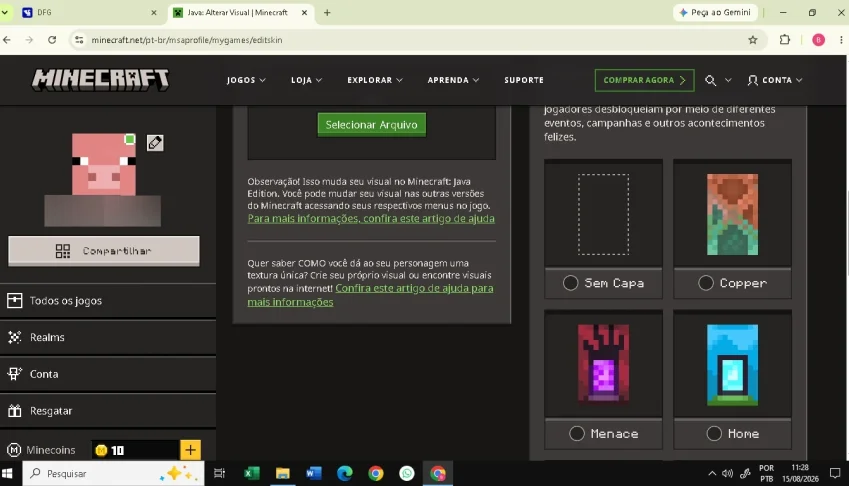Expand the JOGOS dropdown menu
The width and height of the screenshot is (849, 486).
pyautogui.click(x=246, y=80)
